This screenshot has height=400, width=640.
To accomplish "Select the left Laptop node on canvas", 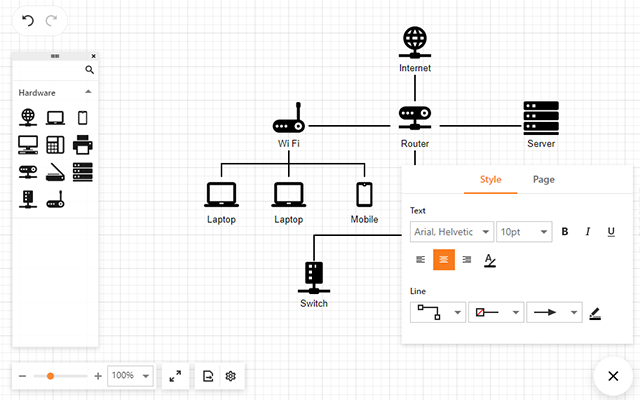I will [x=221, y=194].
